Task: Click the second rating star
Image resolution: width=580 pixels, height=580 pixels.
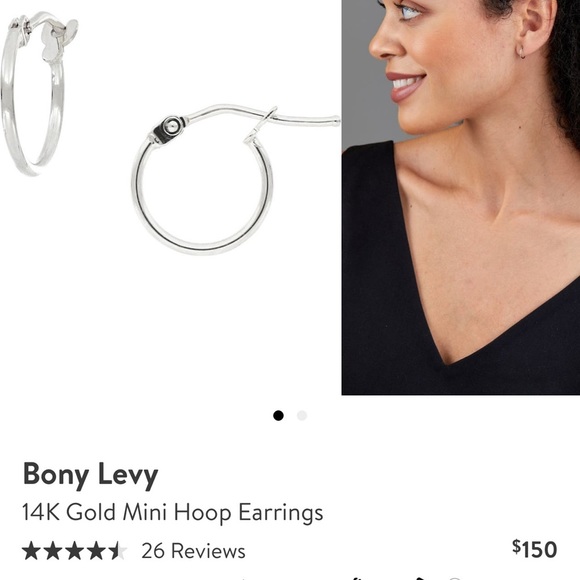Action: [x=53, y=550]
